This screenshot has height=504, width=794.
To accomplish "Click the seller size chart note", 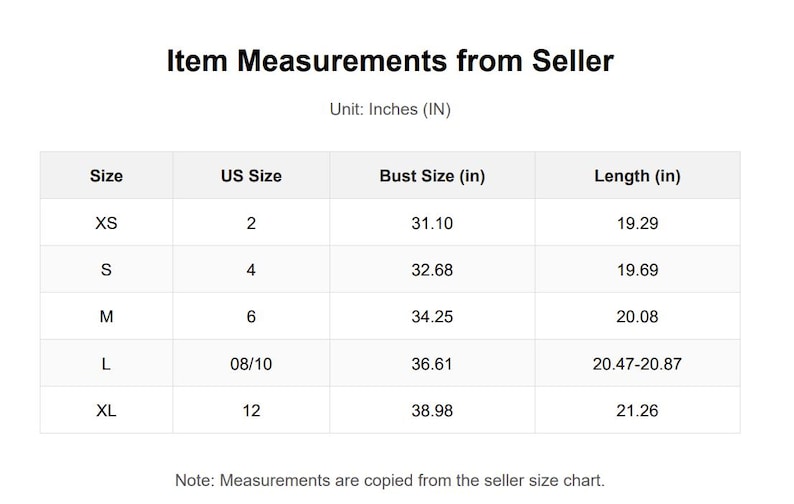I will (x=390, y=480).
